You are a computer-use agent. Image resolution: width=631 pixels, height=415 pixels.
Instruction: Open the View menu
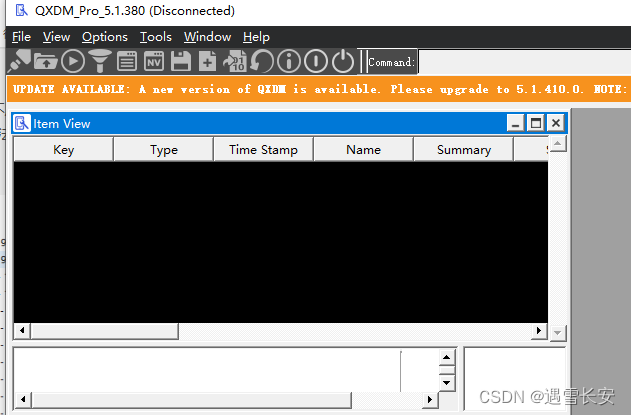[56, 37]
